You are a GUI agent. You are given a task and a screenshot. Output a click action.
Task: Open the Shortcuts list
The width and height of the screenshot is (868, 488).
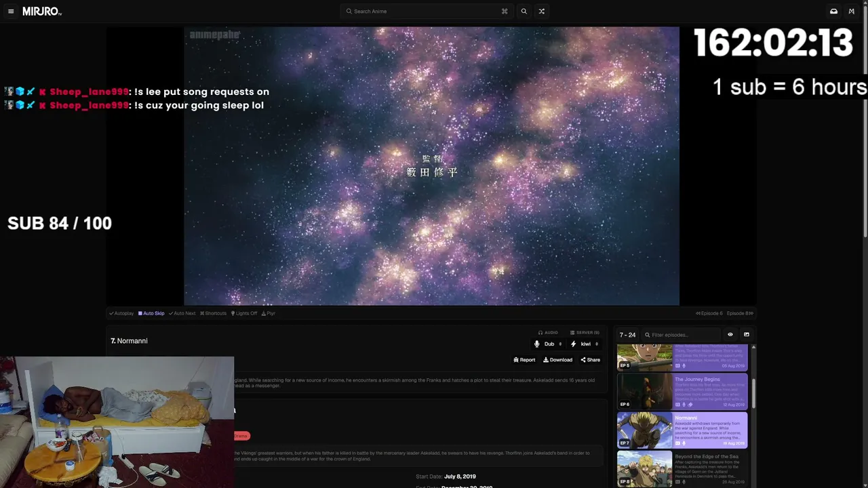coord(213,313)
